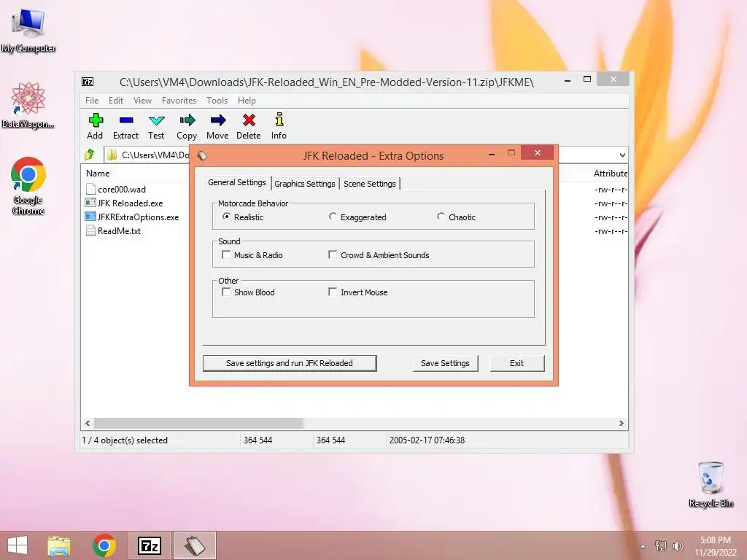This screenshot has width=747, height=560.
Task: Click the Extract toolbar icon in 7-Zip
Action: (125, 120)
